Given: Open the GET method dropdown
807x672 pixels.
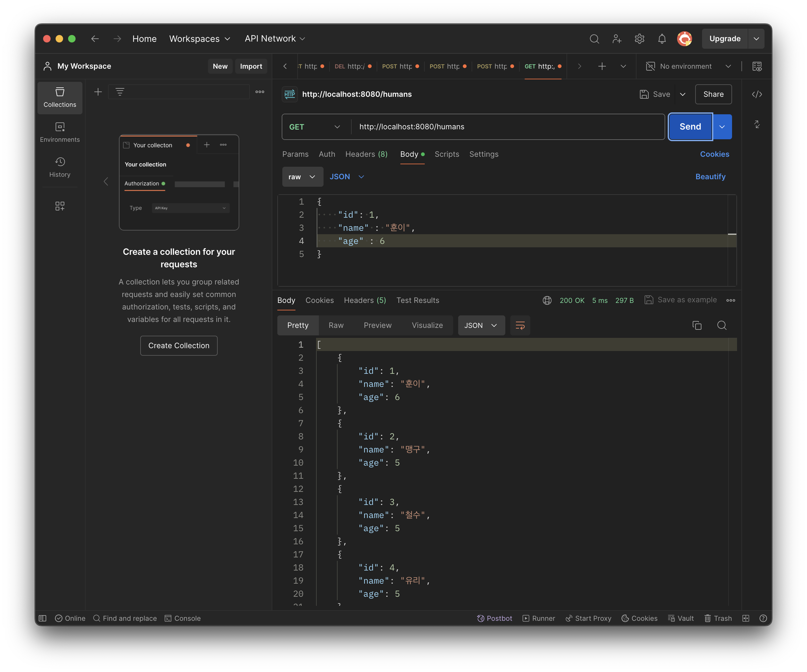Looking at the screenshot, I should 314,127.
